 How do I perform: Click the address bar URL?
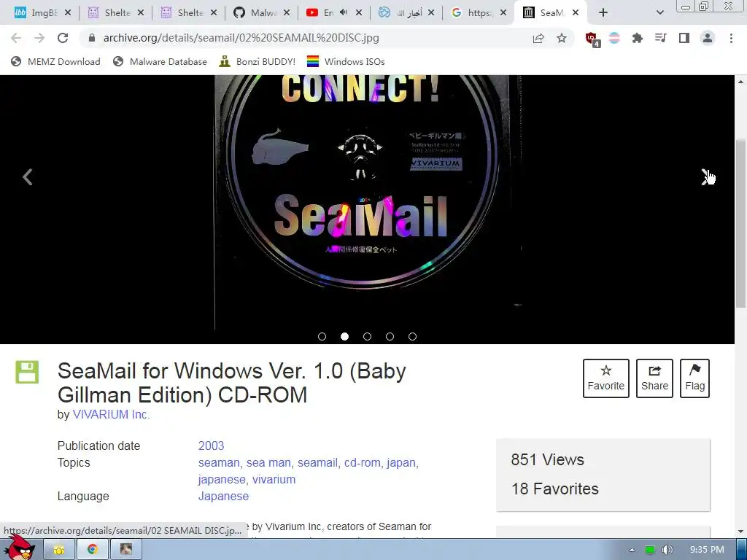pyautogui.click(x=241, y=38)
